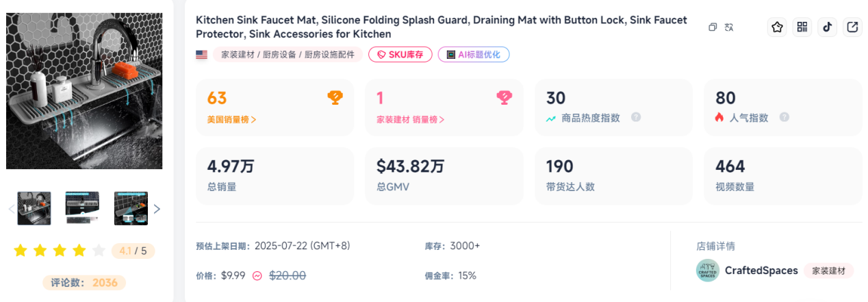Click the star favorite icon
Screen dimensions: 868x302
pos(777,27)
